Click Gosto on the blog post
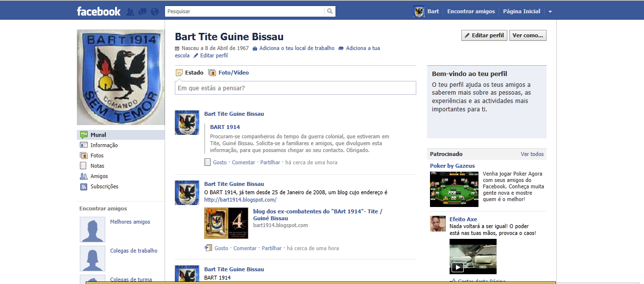 [x=221, y=248]
